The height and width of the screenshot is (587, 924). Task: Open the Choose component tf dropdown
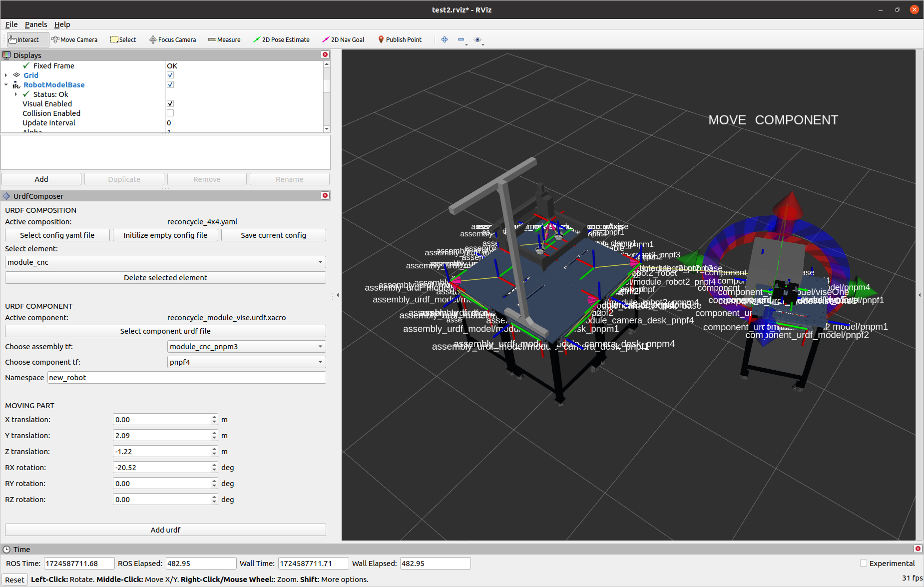[246, 362]
